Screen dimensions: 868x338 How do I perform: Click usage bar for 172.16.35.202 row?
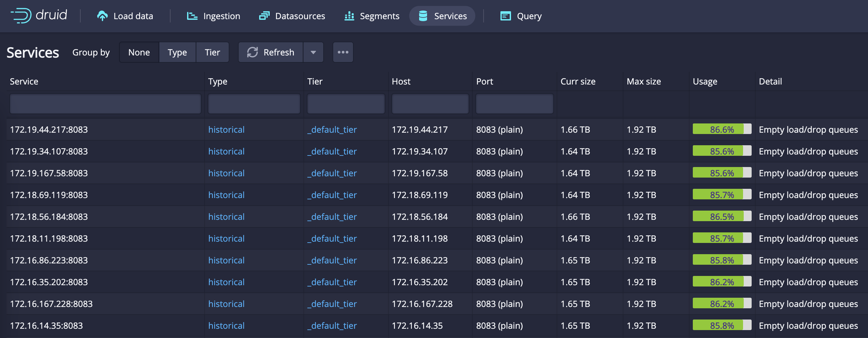pos(722,282)
